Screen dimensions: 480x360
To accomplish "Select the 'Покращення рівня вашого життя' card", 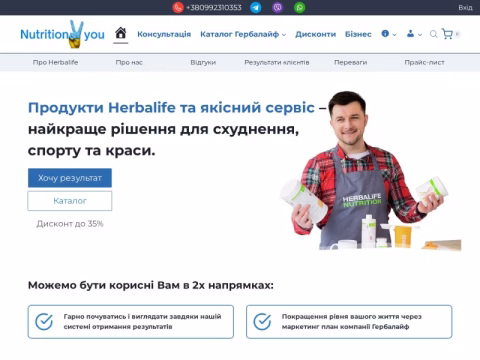I will (349, 322).
